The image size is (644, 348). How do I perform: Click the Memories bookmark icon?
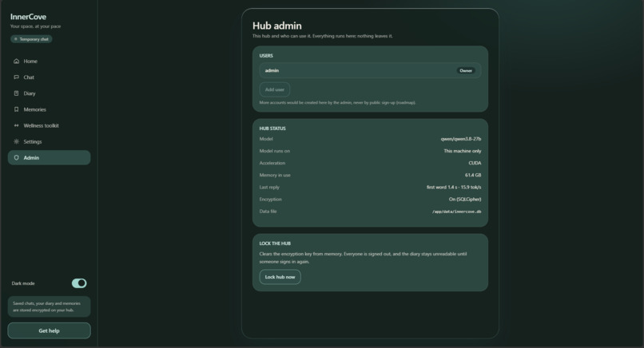point(17,109)
